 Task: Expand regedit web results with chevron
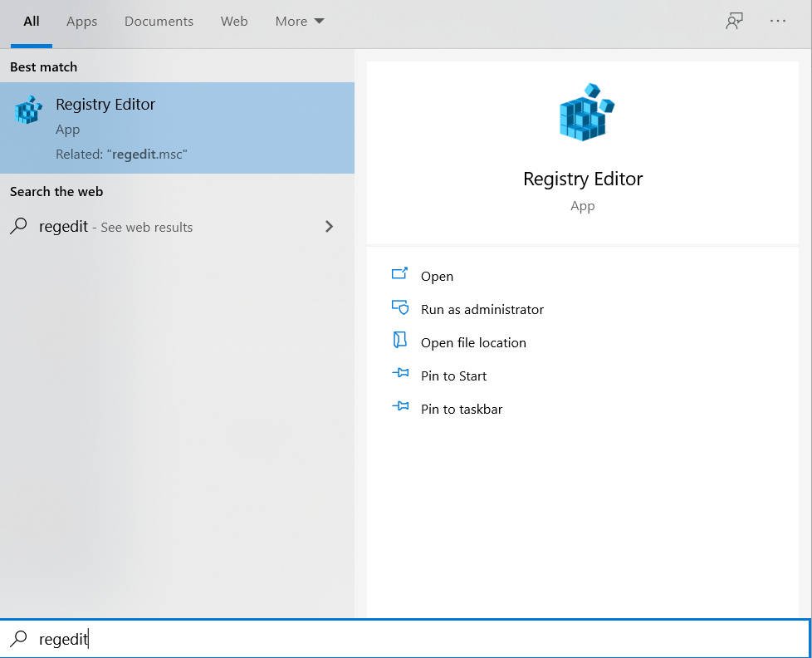tap(329, 227)
